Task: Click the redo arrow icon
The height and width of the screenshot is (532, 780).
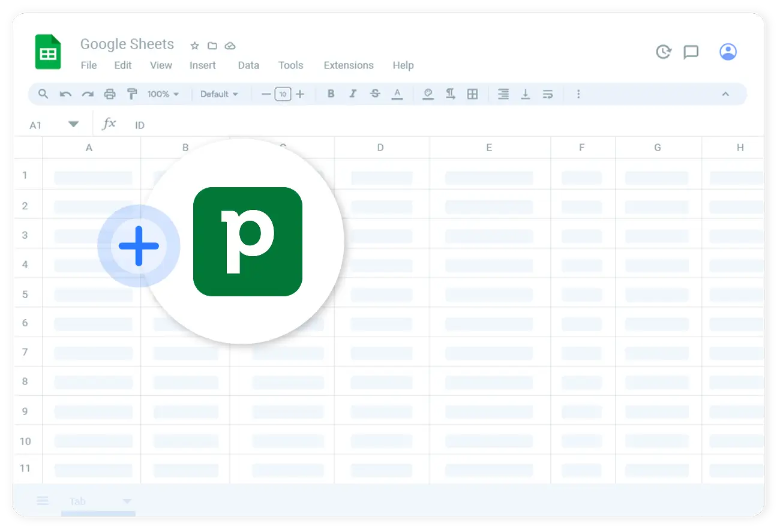Action: (x=88, y=94)
